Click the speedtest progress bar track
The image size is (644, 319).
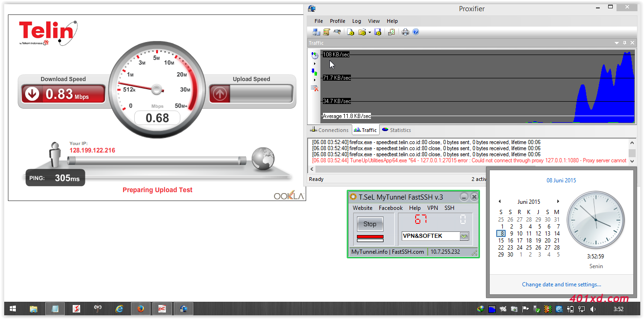(x=157, y=160)
